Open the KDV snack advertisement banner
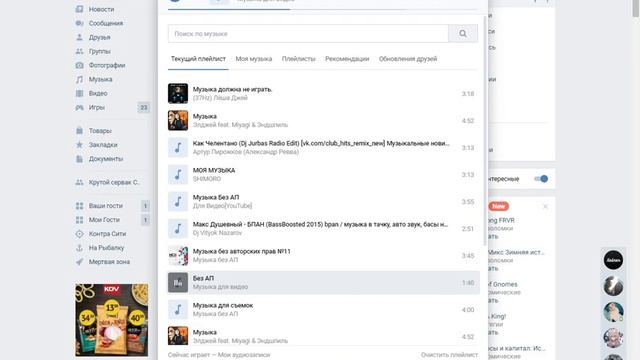The height and width of the screenshot is (360, 640). click(112, 320)
